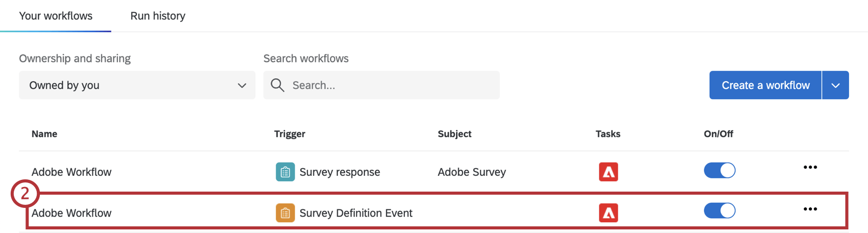Click the Adobe task icon in the first row
Image resolution: width=868 pixels, height=233 pixels.
[x=608, y=172]
